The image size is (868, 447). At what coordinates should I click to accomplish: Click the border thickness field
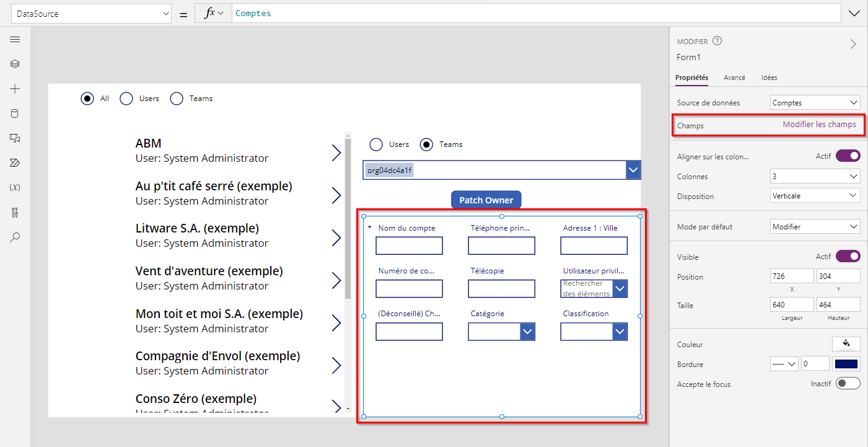click(x=815, y=364)
